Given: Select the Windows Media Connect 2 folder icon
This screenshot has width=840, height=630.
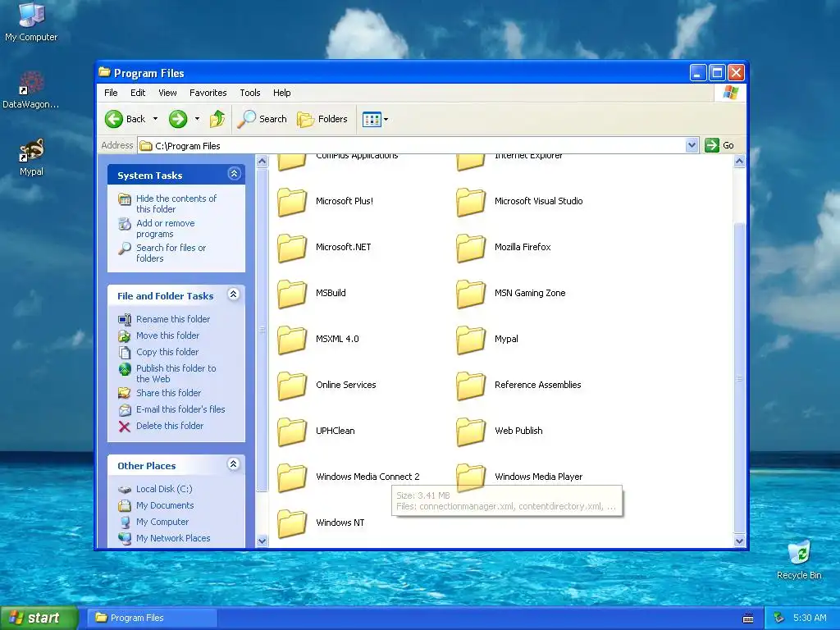Looking at the screenshot, I should point(292,478).
